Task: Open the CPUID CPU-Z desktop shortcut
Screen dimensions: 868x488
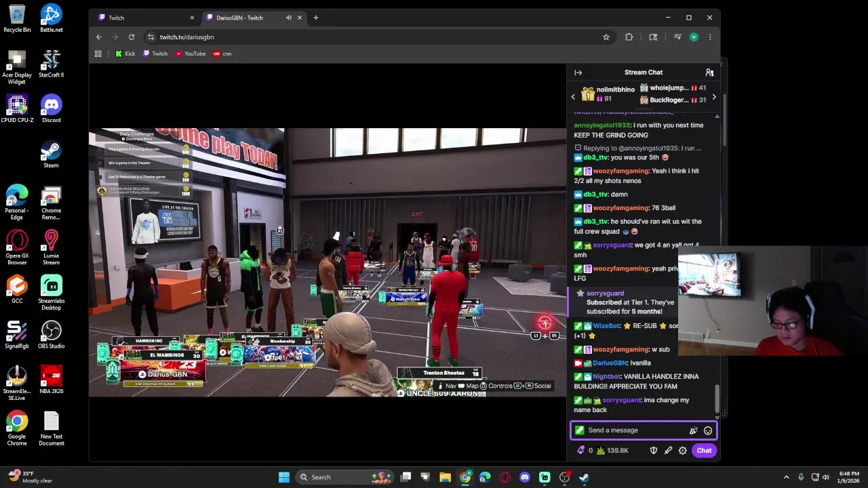Action: pyautogui.click(x=17, y=108)
